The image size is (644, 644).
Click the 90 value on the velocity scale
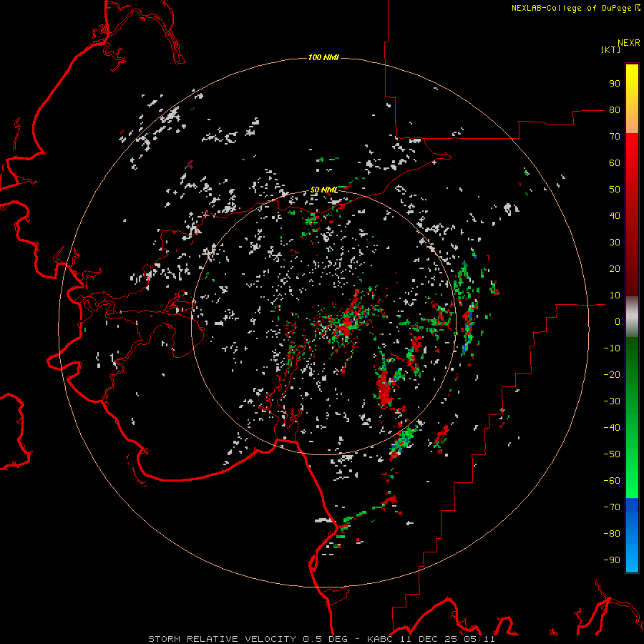click(615, 84)
